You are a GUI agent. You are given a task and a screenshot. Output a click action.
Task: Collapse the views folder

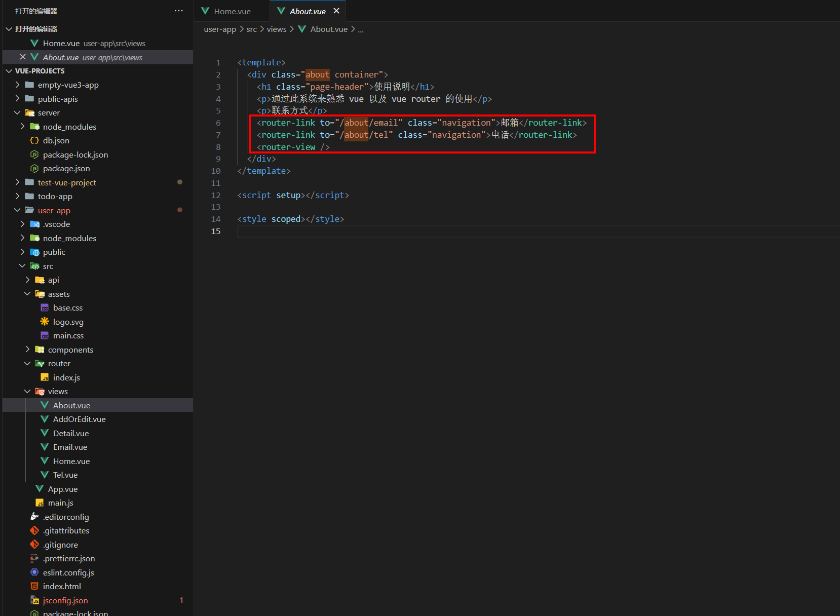pyautogui.click(x=27, y=391)
